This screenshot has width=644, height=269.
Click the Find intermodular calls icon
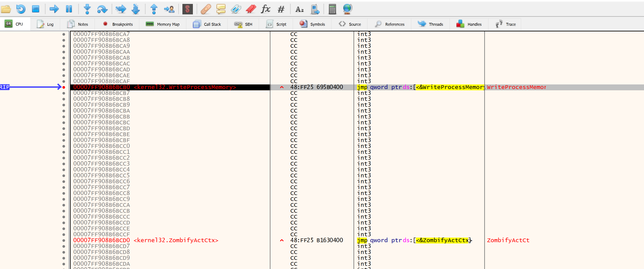coord(315,9)
